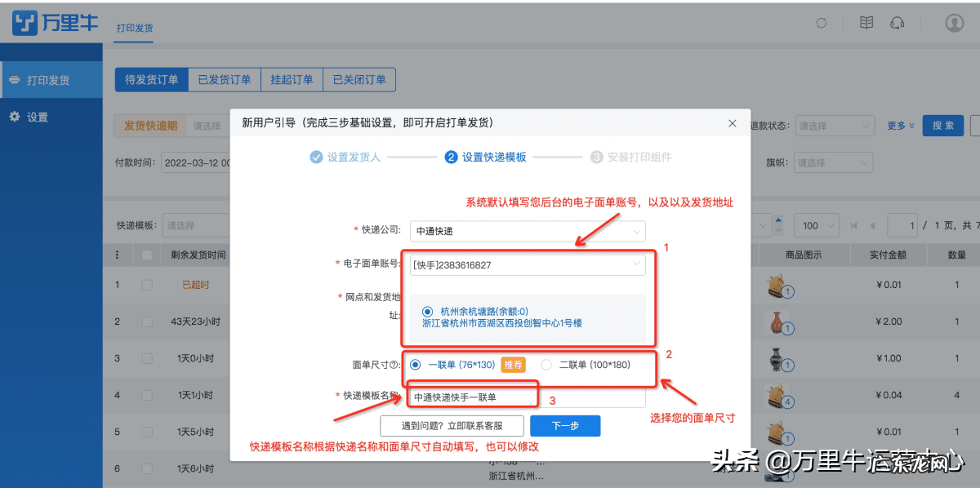Switch to the 已发货订单 tab
Viewport: 980px width, 488px height.
click(x=224, y=79)
